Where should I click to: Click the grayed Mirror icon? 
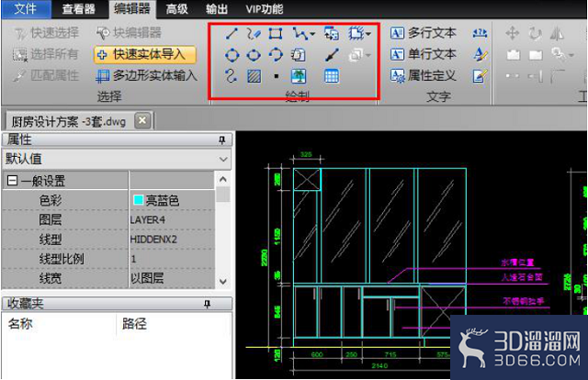click(x=557, y=34)
